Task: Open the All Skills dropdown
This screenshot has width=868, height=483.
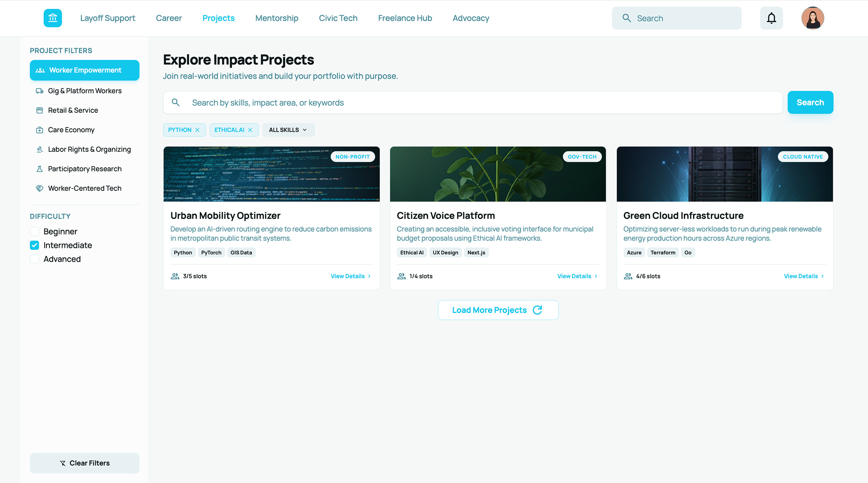Action: click(x=288, y=130)
